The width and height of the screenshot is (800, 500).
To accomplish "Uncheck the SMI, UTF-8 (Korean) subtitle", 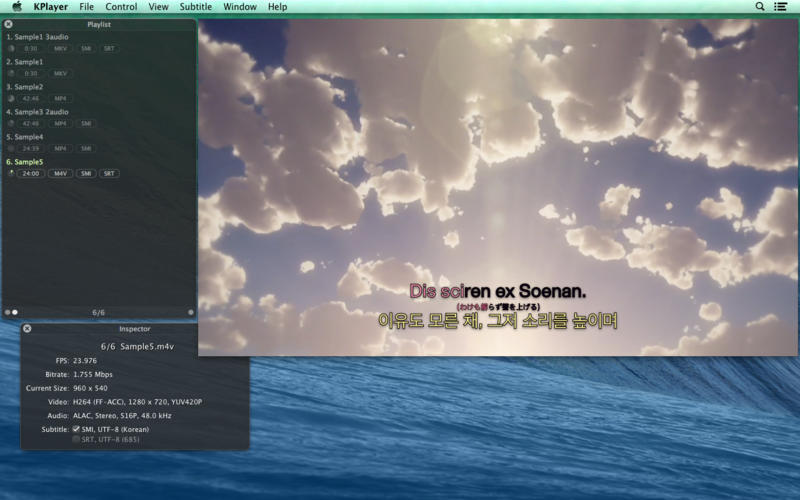I will pos(76,429).
